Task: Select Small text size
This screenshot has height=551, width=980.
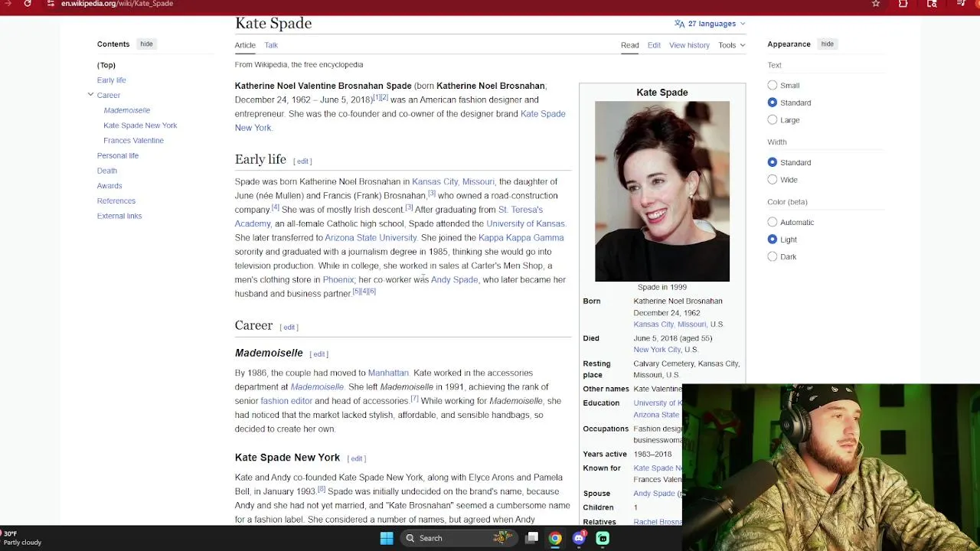Action: (773, 86)
